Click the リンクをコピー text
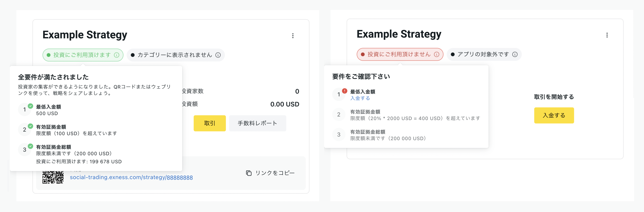644x212 pixels. coord(275,173)
